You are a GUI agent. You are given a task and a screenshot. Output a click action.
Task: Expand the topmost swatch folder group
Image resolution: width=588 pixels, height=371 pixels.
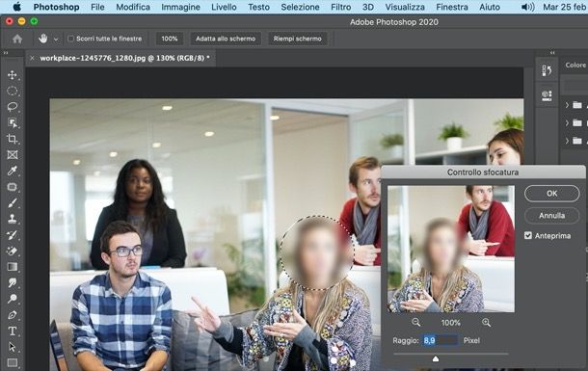[x=568, y=105]
